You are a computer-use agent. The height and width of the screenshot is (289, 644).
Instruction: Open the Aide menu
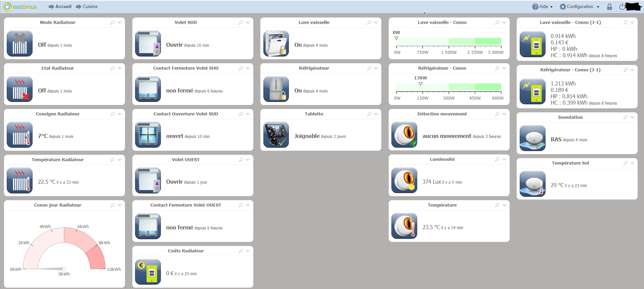point(542,7)
